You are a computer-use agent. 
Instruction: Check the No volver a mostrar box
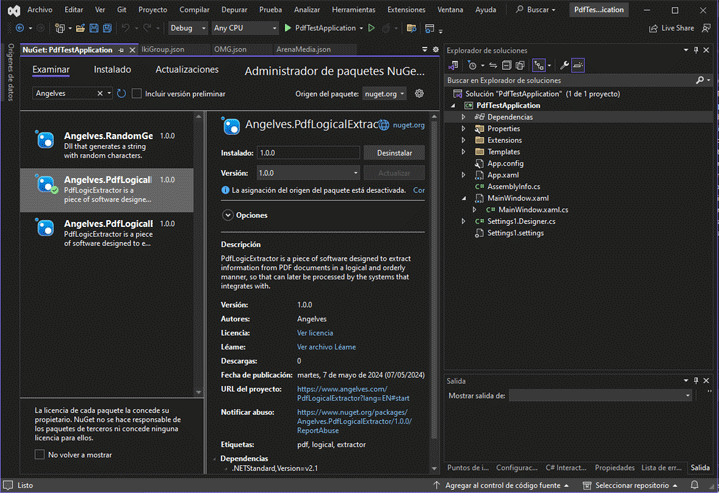pyautogui.click(x=40, y=454)
